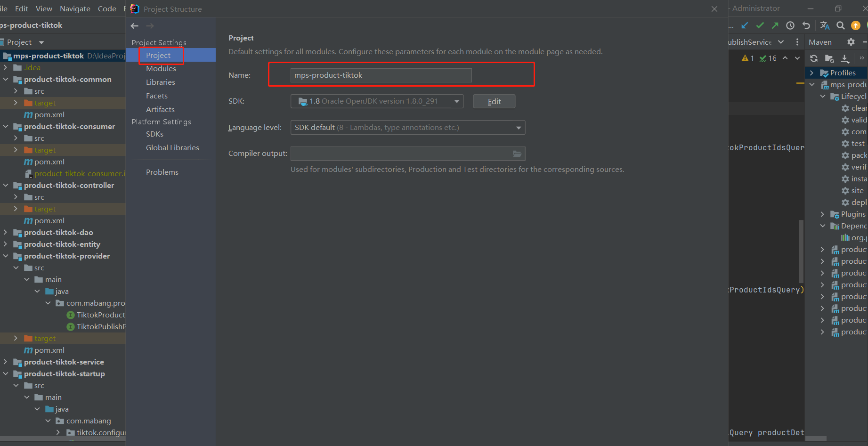Image resolution: width=868 pixels, height=446 pixels.
Task: Expand the Profiles node in Maven
Action: pyautogui.click(x=811, y=73)
